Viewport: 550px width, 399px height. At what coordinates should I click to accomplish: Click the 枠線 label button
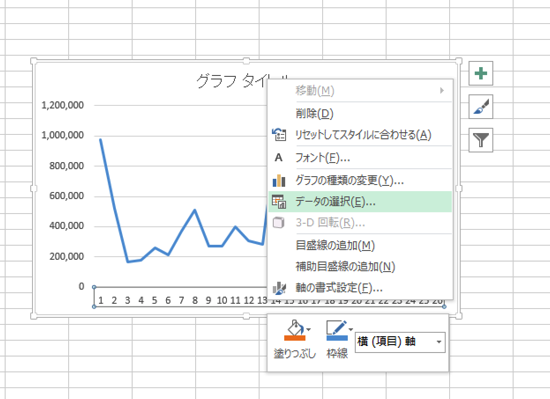tap(337, 353)
